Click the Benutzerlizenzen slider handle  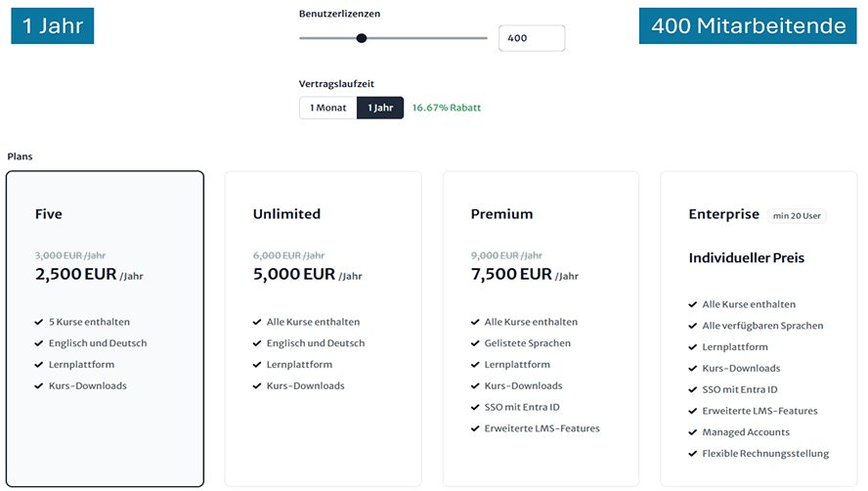362,38
